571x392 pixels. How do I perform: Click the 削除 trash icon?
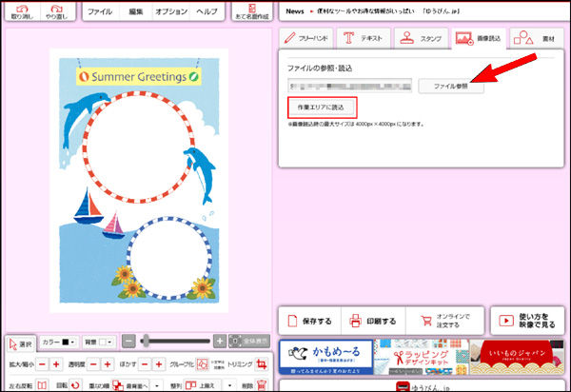[261, 385]
